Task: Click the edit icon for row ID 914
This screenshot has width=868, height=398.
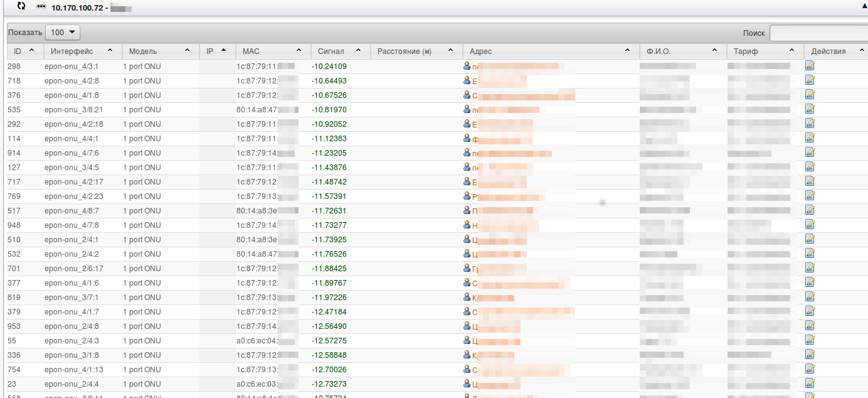Action: coord(810,152)
